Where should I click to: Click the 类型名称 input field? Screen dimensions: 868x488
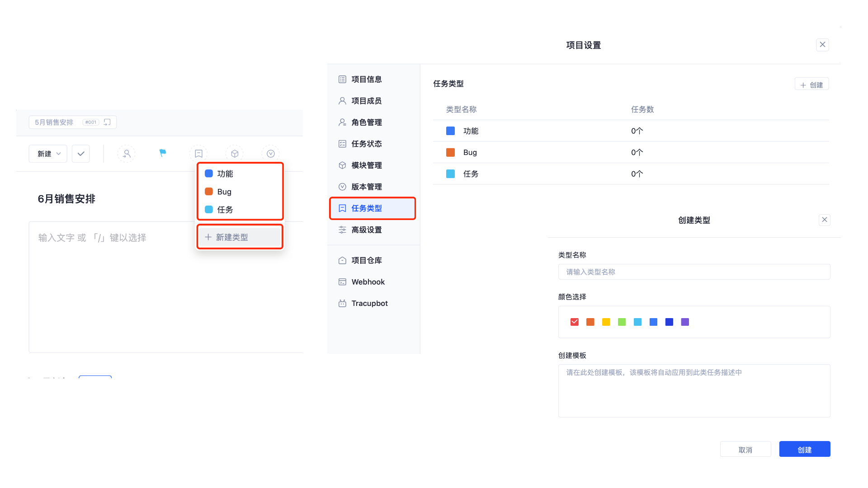(x=694, y=272)
